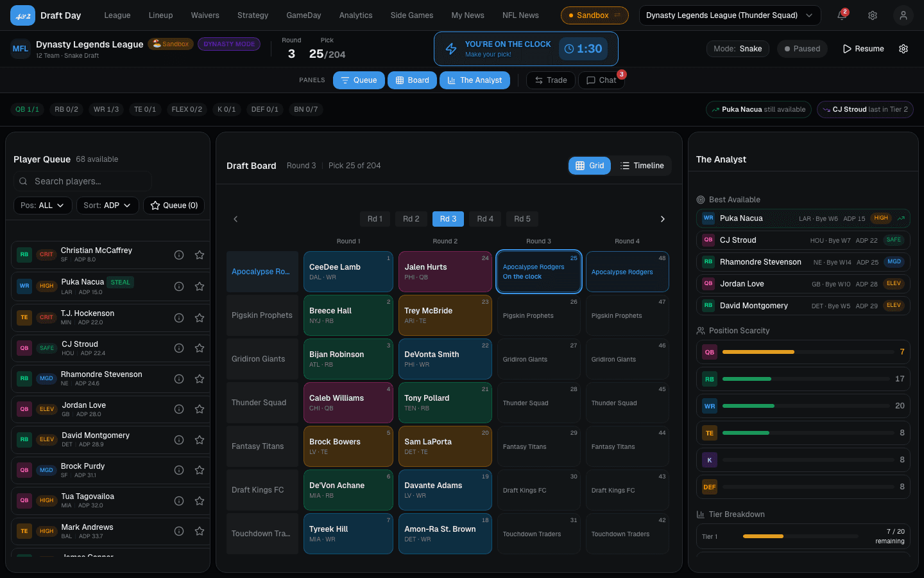Screen dimensions: 924x578
Task: Toggle the Sandbox mode button
Action: tap(595, 15)
